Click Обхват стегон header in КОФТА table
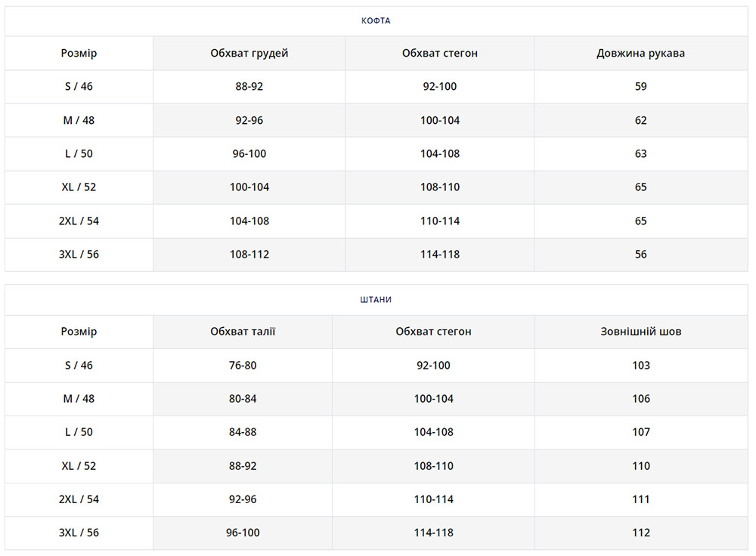Image resolution: width=756 pixels, height=556 pixels. [439, 54]
